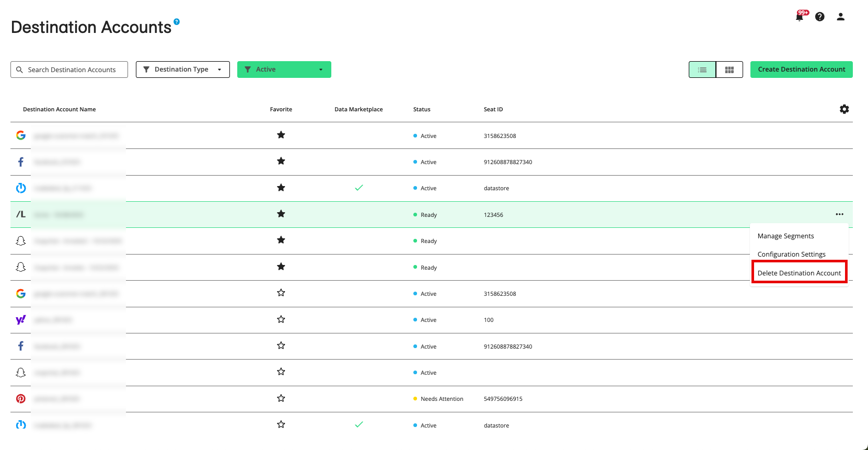The image size is (868, 450).
Task: Expand the Destination Type filter dropdown
Action: click(182, 70)
